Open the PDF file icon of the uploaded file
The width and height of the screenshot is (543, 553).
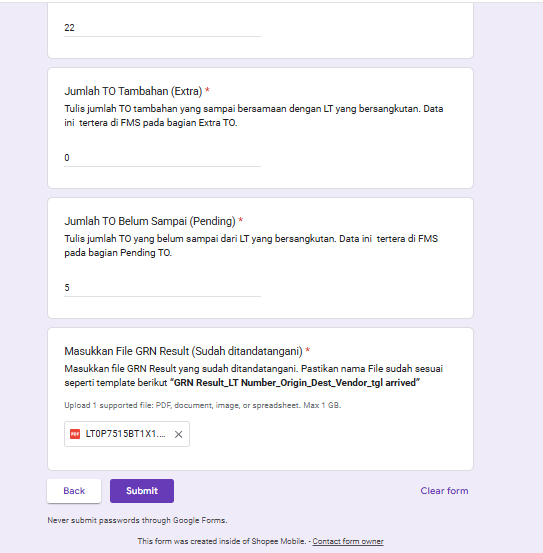pos(75,434)
